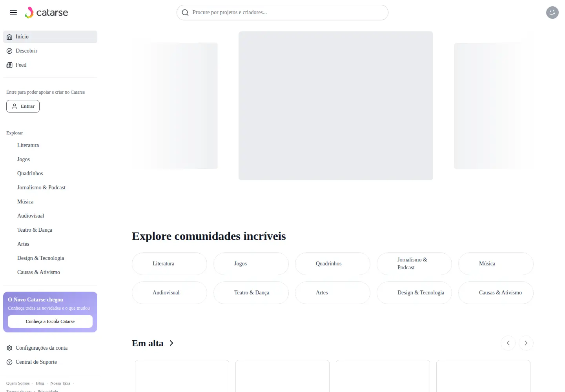Click Conheça a Escola Catarse button
This screenshot has width=565, height=392.
(50, 321)
